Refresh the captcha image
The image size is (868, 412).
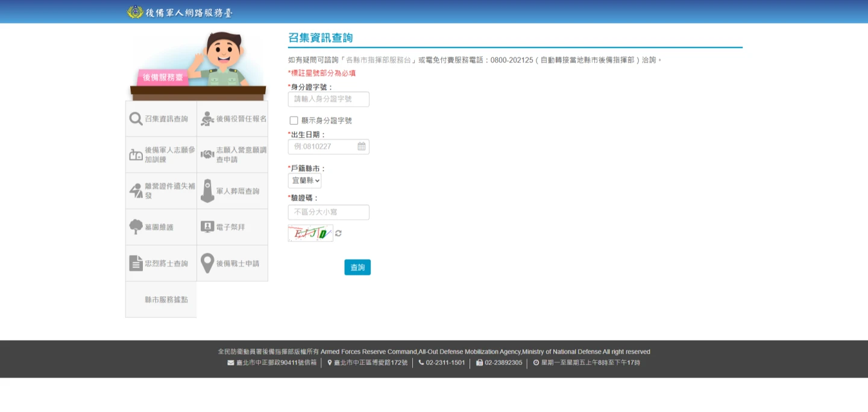coord(339,233)
